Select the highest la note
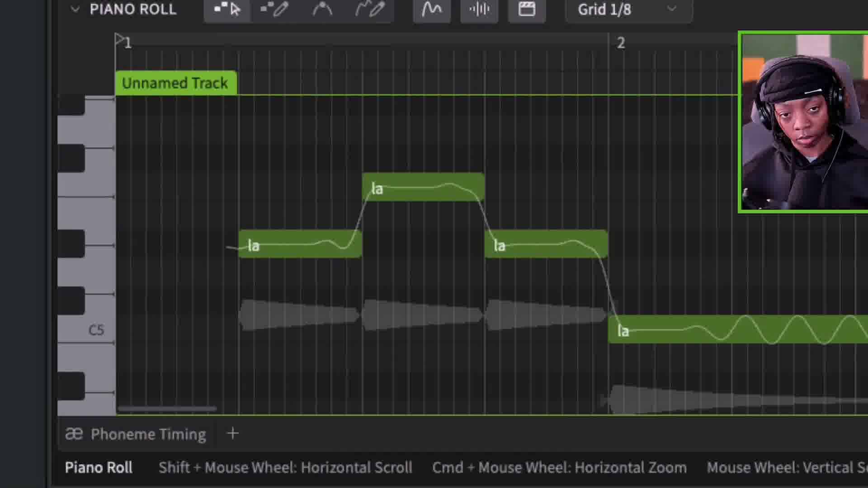This screenshot has height=488, width=868. [423, 187]
